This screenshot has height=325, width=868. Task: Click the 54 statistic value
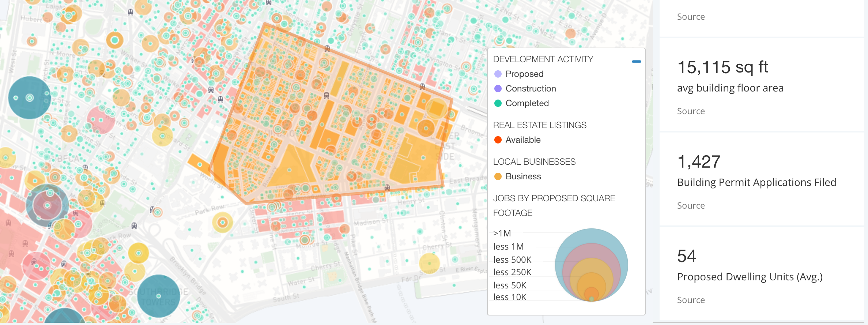click(687, 256)
